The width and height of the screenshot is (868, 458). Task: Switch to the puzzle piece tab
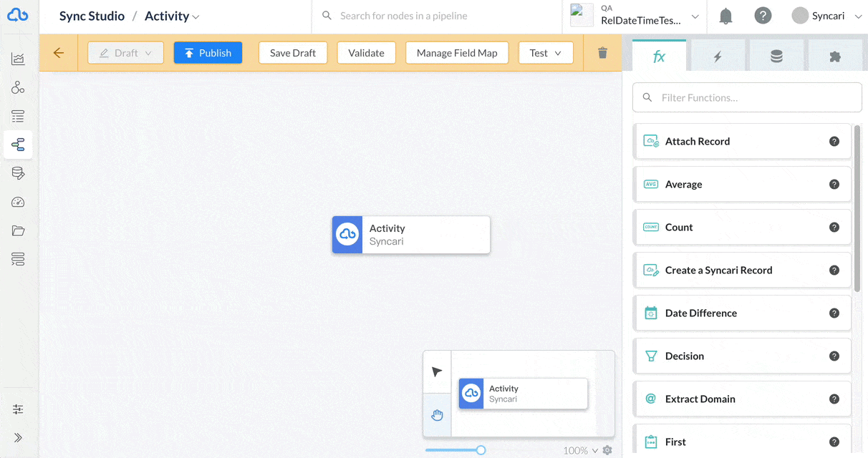point(835,57)
